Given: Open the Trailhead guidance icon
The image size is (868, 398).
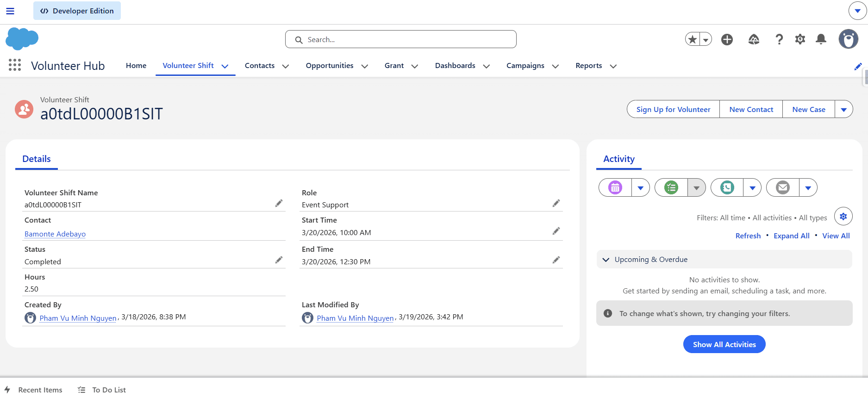Looking at the screenshot, I should pos(754,39).
